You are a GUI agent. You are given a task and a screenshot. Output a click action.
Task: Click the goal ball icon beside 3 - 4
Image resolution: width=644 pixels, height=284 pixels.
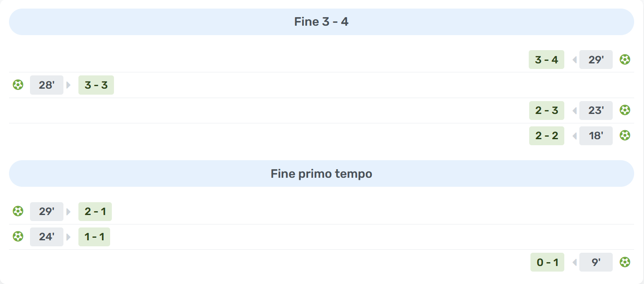pyautogui.click(x=625, y=60)
